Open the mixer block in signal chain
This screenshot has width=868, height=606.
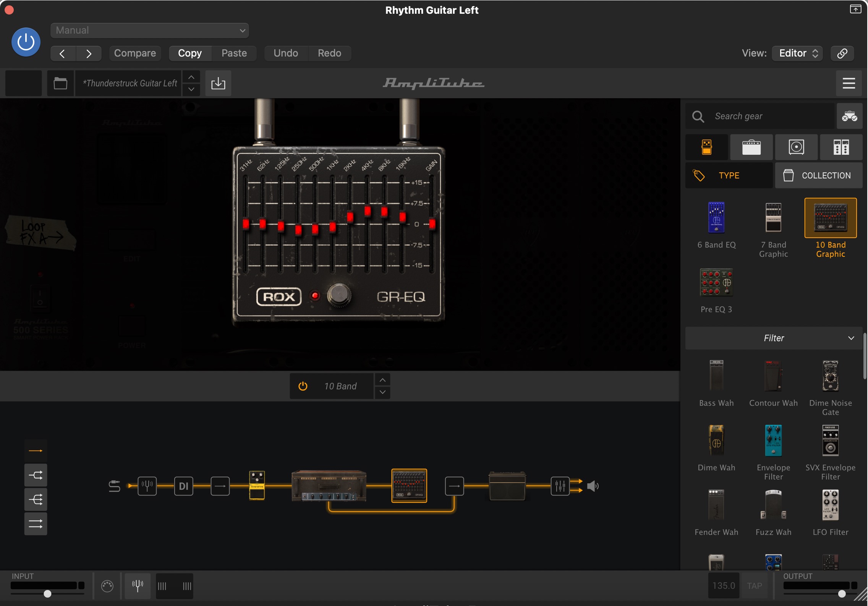[x=560, y=486]
